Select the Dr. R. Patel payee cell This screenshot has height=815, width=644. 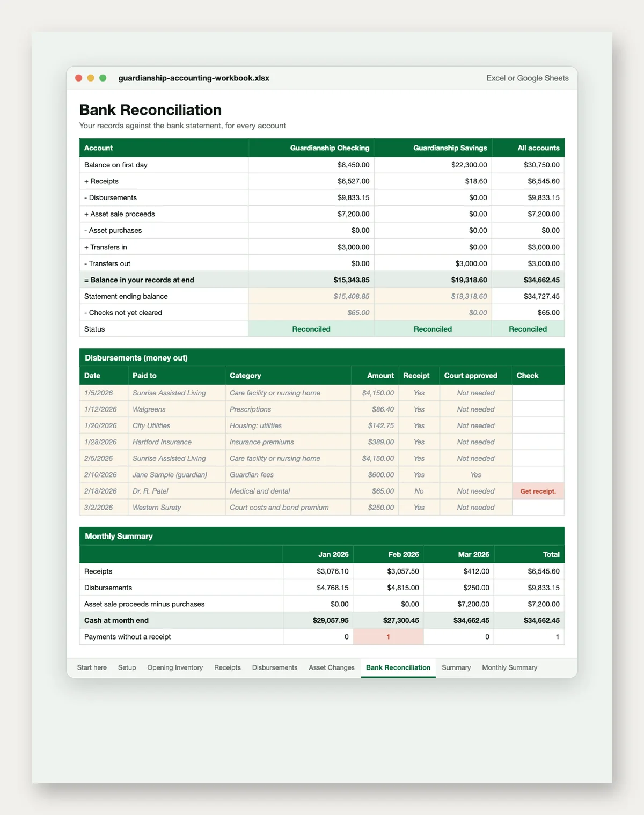click(177, 491)
